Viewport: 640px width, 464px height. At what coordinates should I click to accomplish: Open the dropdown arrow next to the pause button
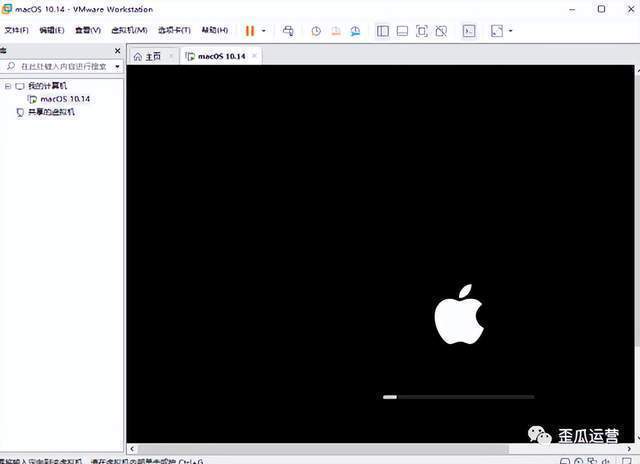pyautogui.click(x=264, y=31)
